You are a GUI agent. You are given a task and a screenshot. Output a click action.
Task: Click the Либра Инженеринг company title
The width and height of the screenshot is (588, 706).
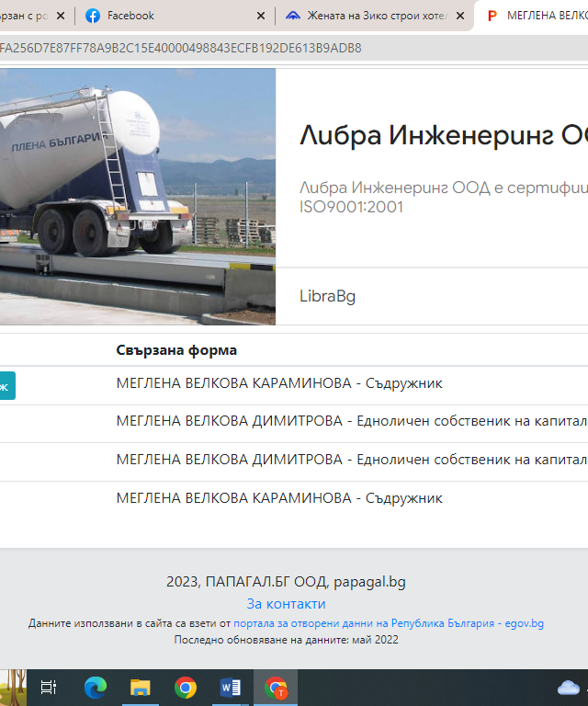(443, 135)
